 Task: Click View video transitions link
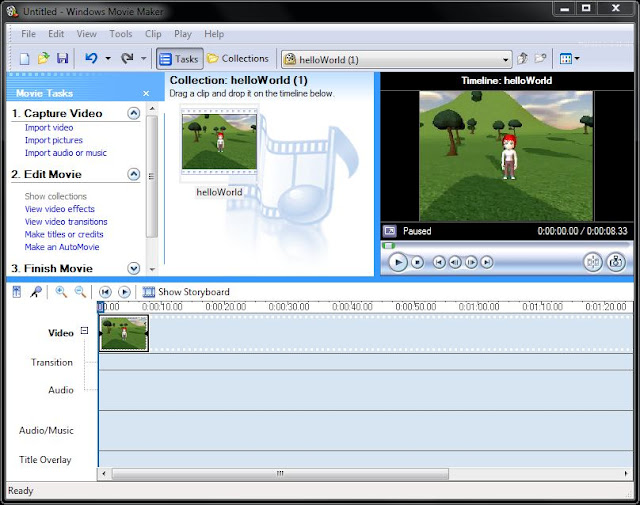(66, 221)
